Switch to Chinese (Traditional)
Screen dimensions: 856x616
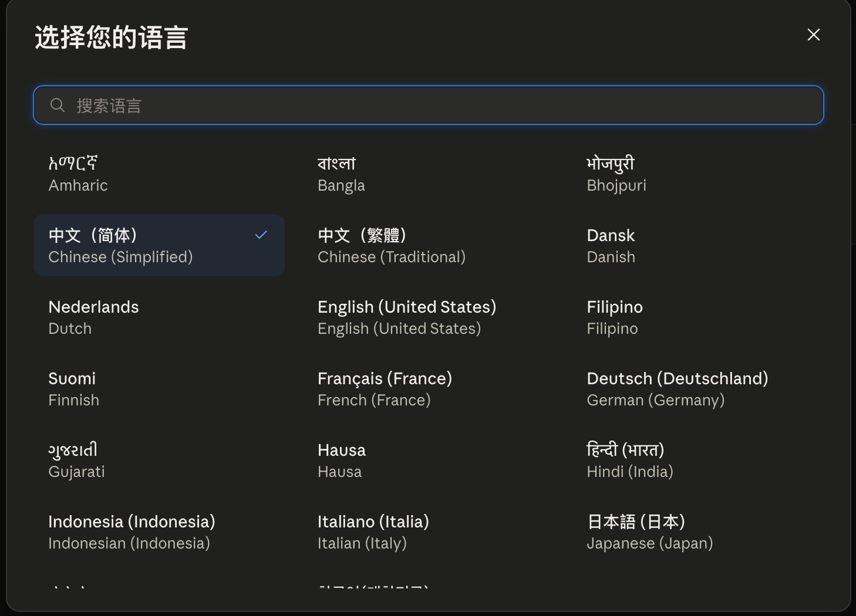429,245
